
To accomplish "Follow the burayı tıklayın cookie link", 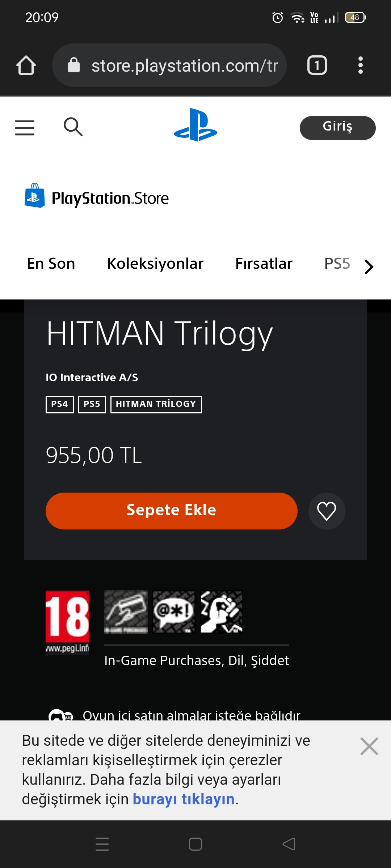I will 184,799.
